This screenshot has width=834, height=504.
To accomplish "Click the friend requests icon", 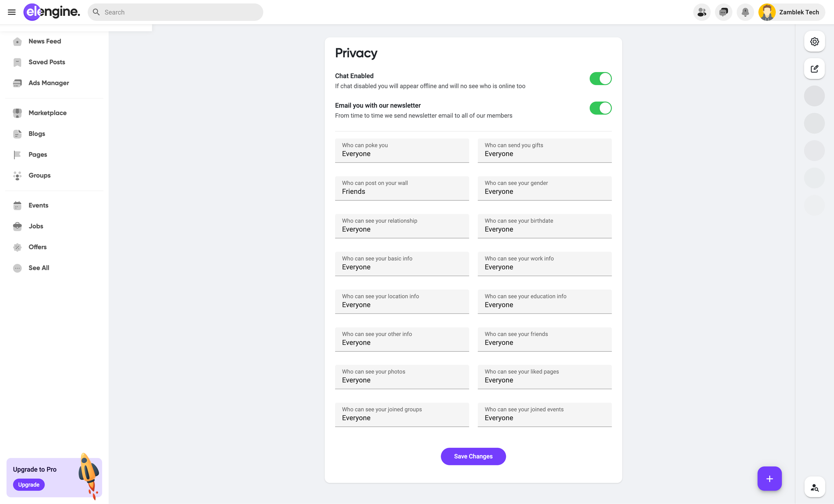I will click(702, 12).
